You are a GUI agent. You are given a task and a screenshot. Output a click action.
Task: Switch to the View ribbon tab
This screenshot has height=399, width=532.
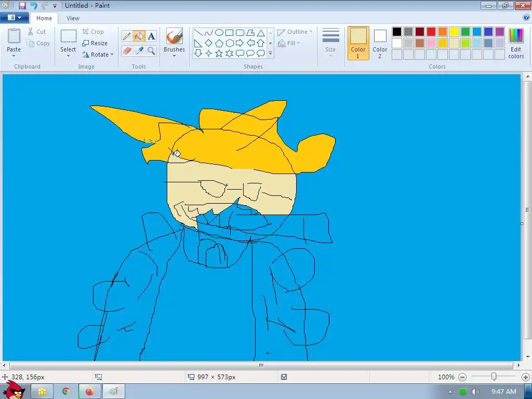point(73,18)
